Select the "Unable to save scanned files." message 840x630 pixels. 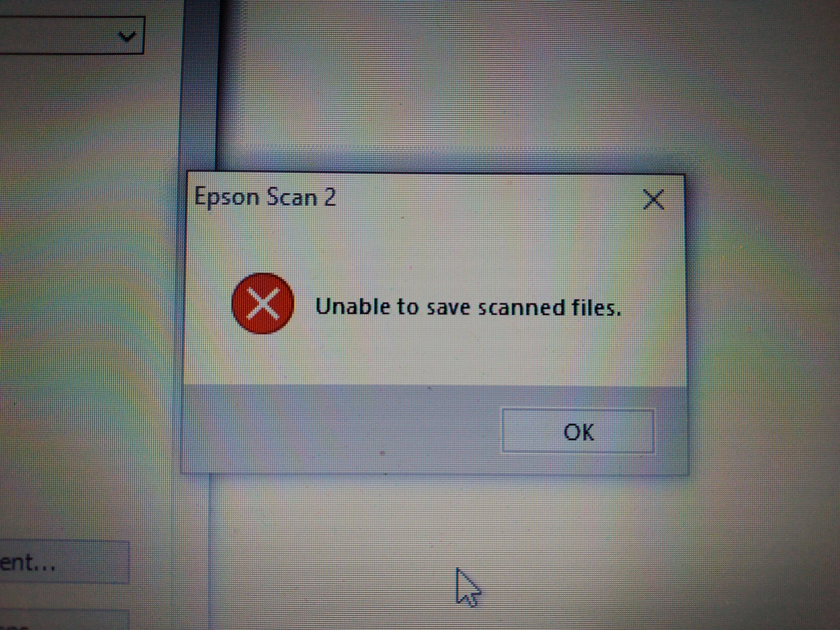(x=468, y=307)
